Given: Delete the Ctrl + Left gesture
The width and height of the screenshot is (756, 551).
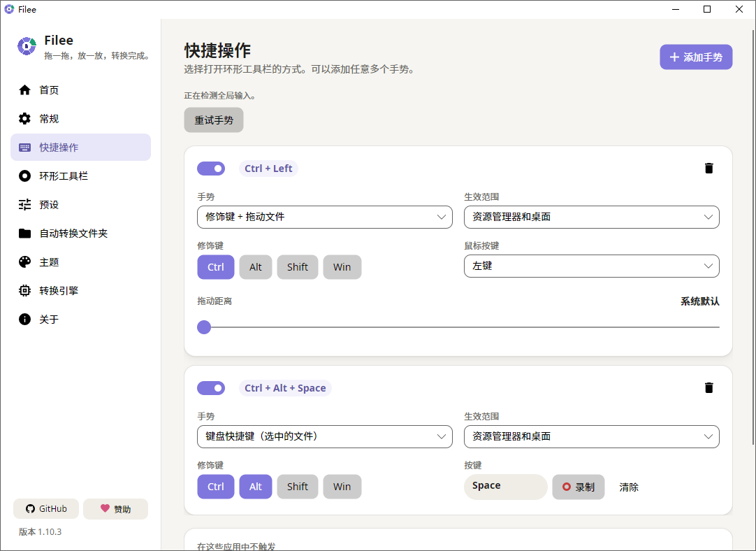Looking at the screenshot, I should [708, 168].
